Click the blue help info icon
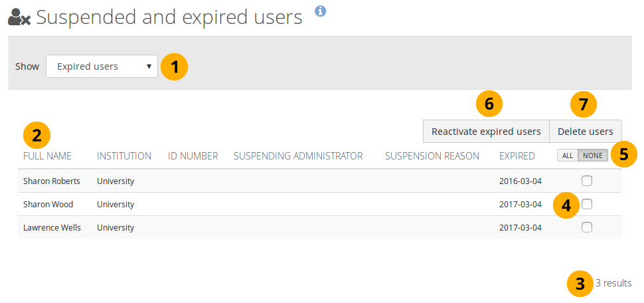Image resolution: width=644 pixels, height=303 pixels. click(321, 11)
